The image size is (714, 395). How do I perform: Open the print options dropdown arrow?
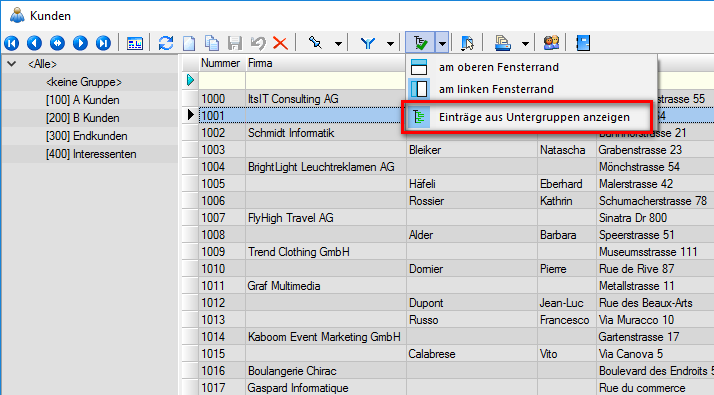point(525,44)
